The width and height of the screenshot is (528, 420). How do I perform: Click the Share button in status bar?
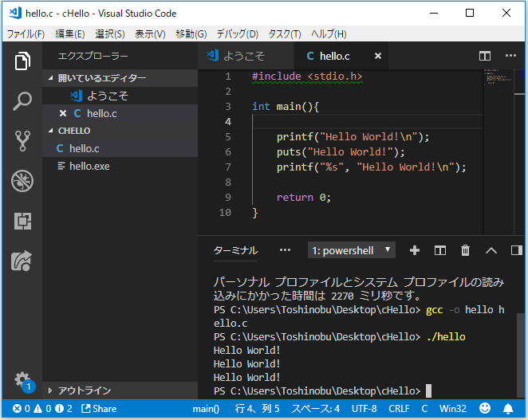pos(99,409)
